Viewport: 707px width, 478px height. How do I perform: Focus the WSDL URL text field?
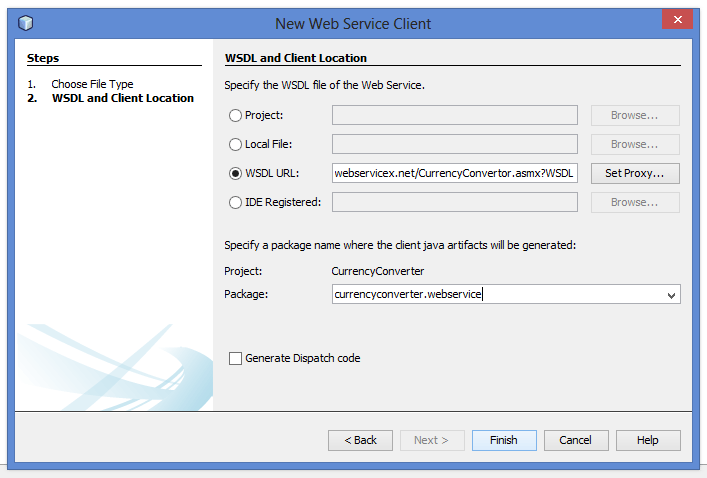(x=454, y=174)
